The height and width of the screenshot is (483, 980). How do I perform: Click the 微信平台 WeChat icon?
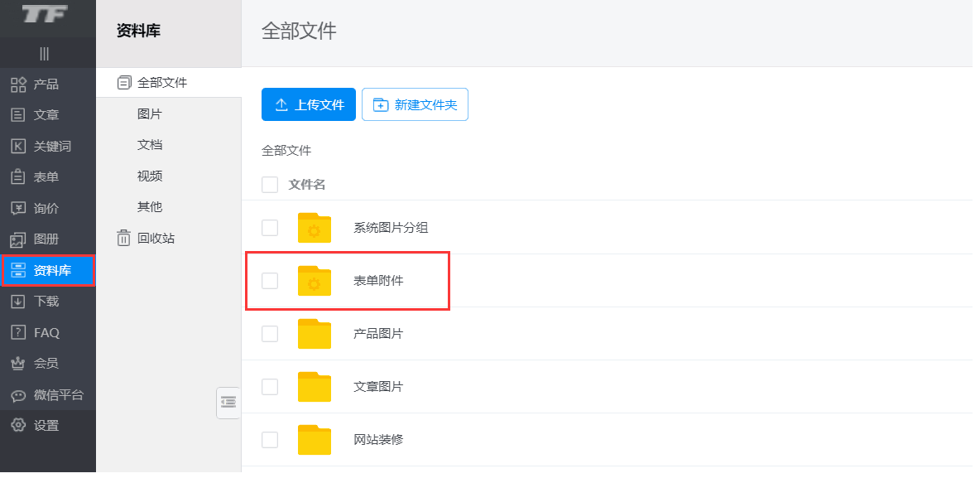[18, 395]
